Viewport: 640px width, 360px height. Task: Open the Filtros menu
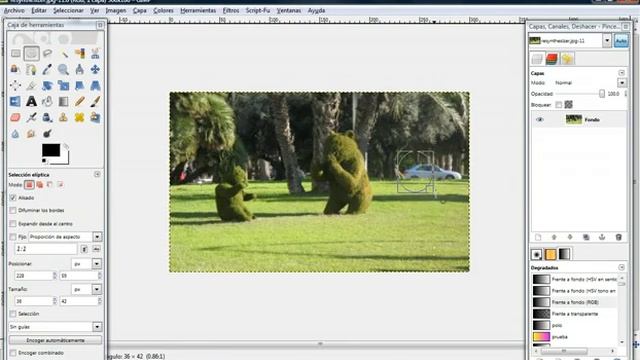coord(231,11)
